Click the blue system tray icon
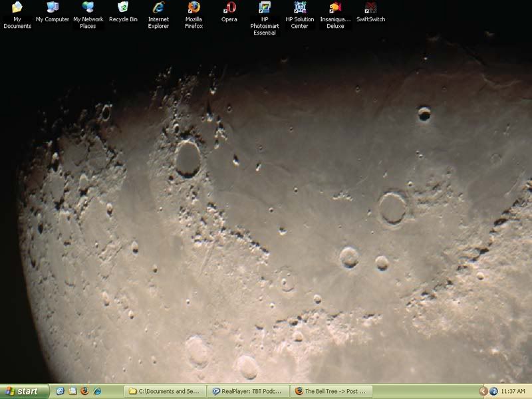532x399 pixels. 493,392
